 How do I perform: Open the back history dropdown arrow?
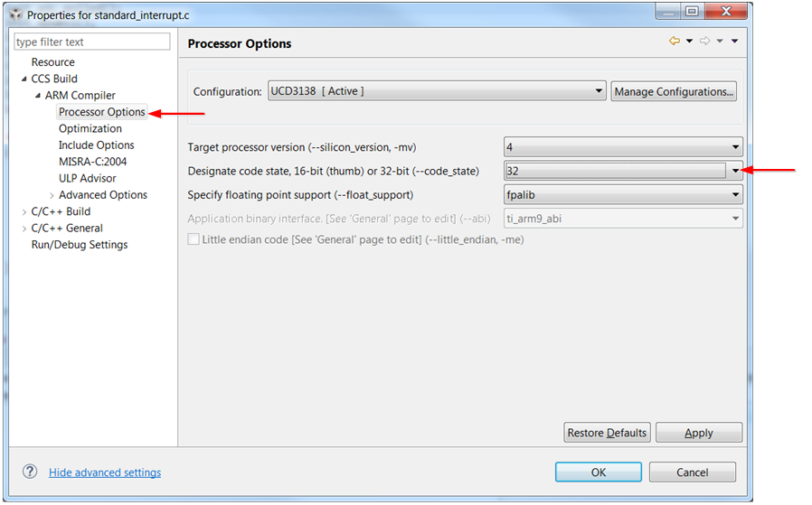coord(689,41)
